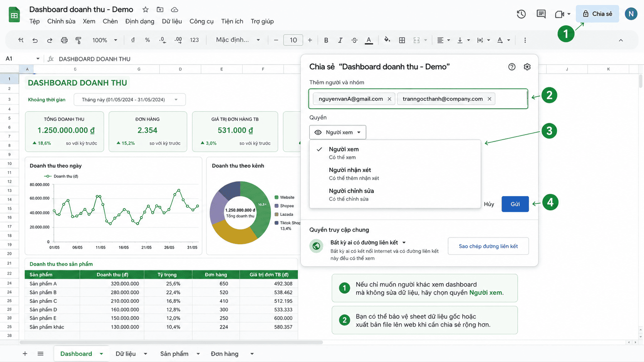644x362 pixels.
Task: Format cells as percent
Action: [x=148, y=40]
